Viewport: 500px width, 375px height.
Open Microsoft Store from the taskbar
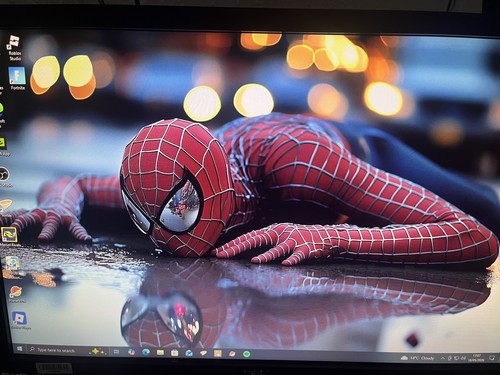tap(174, 353)
